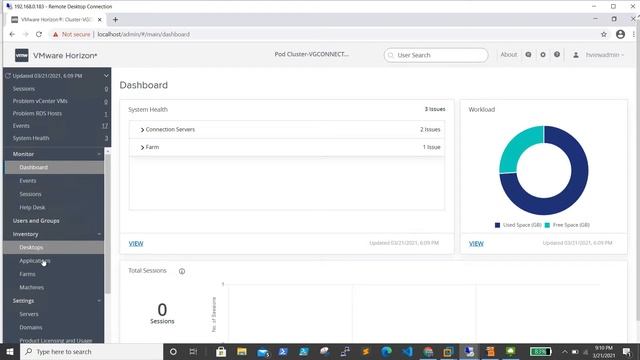
Task: Open Desktops under Inventory
Action: point(54,247)
